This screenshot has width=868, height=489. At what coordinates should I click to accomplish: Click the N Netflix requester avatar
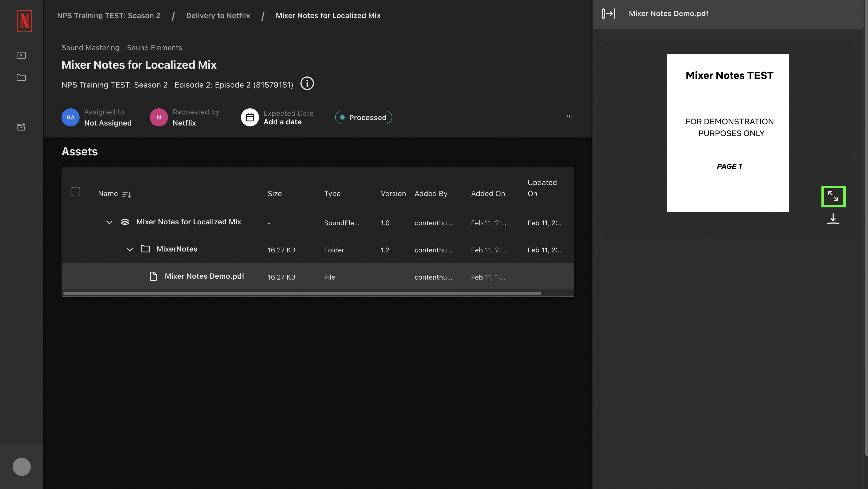coord(159,117)
